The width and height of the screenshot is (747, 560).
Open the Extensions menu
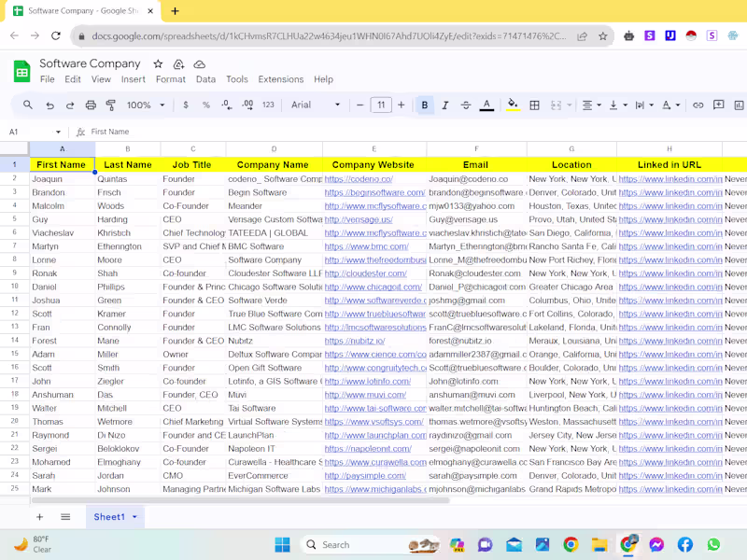281,79
